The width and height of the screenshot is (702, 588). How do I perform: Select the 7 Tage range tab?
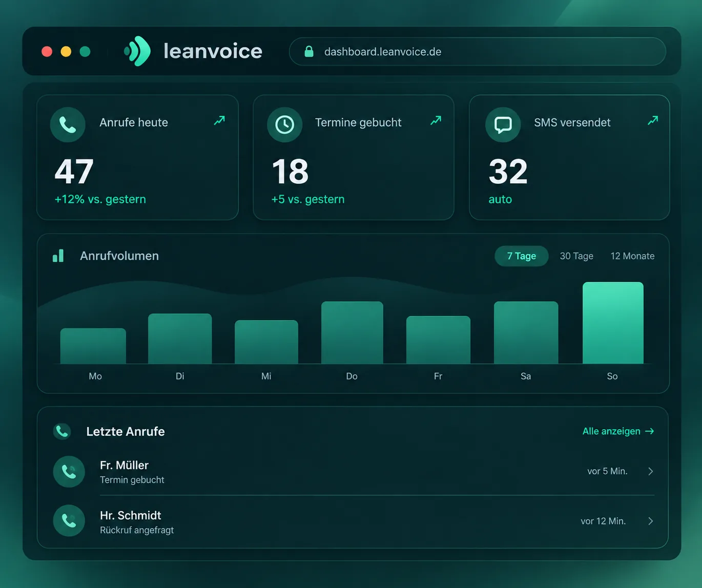522,256
